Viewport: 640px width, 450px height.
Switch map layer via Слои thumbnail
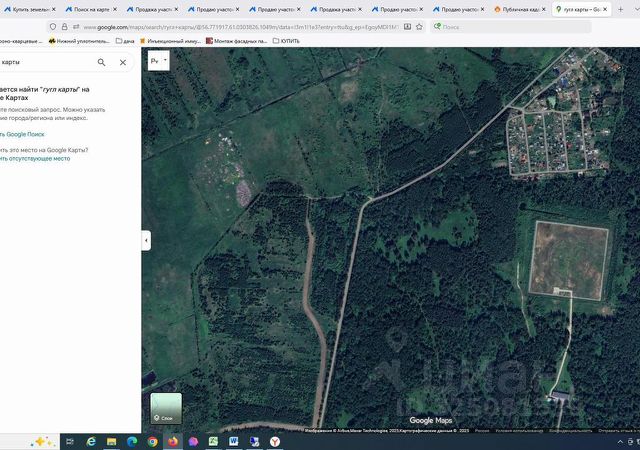pos(166,408)
